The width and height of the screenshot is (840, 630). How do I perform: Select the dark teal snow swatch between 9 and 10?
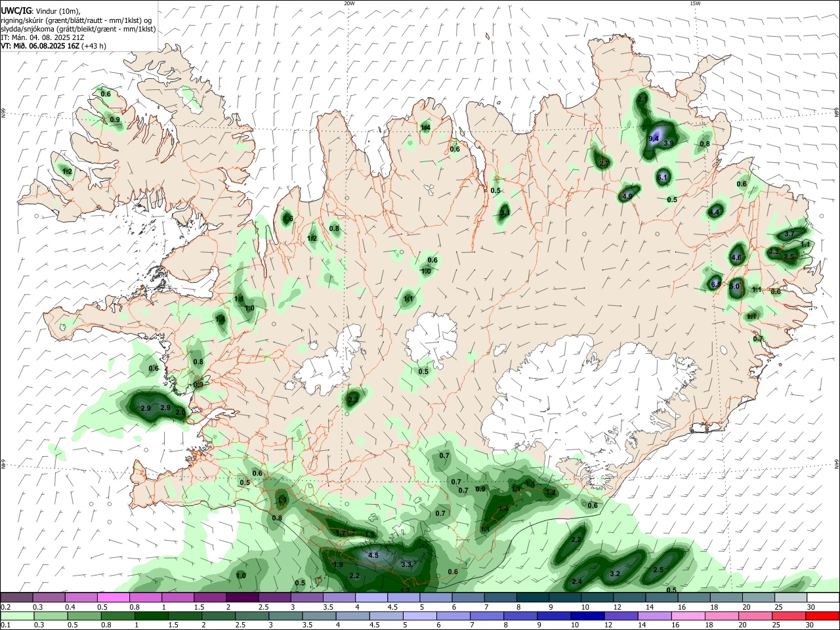(564, 598)
